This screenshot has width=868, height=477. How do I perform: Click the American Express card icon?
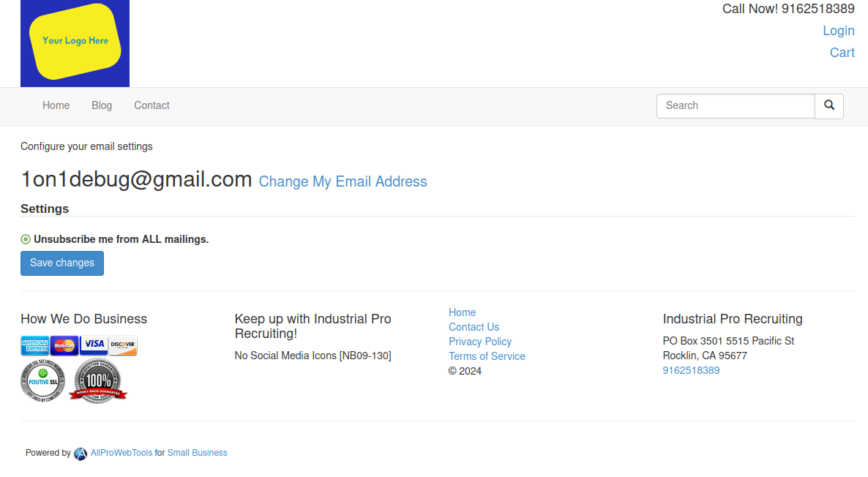[35, 345]
